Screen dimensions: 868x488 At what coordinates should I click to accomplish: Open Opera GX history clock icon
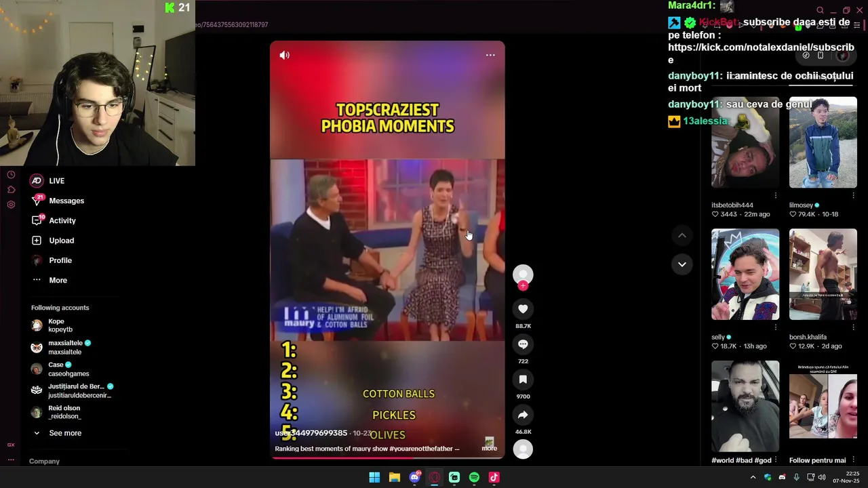[11, 175]
